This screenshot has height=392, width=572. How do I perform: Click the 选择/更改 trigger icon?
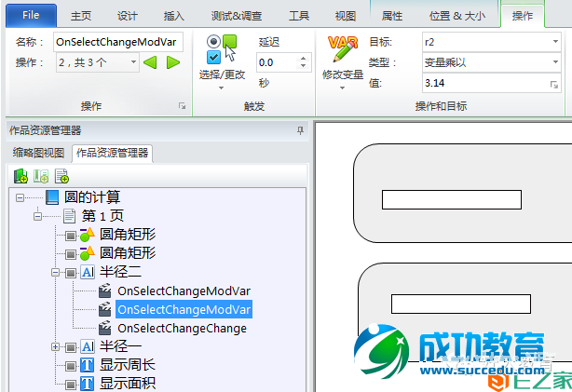222,49
